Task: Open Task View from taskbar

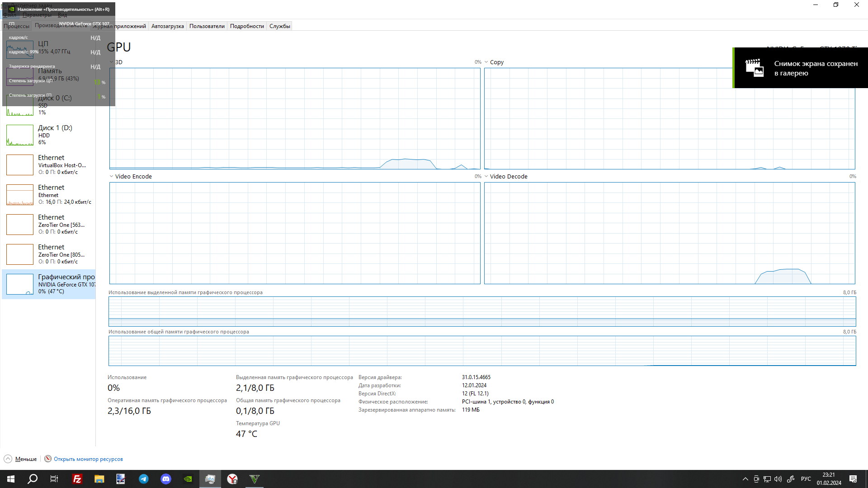Action: click(x=54, y=479)
